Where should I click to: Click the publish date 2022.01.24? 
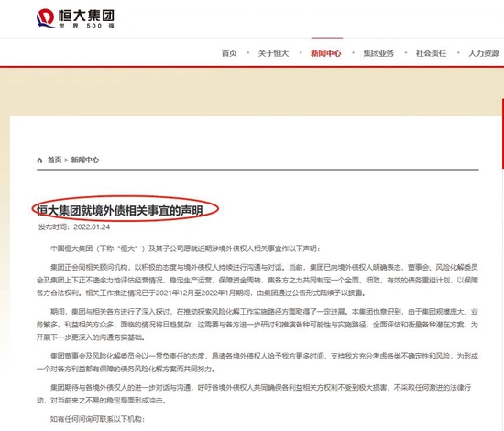(x=92, y=227)
